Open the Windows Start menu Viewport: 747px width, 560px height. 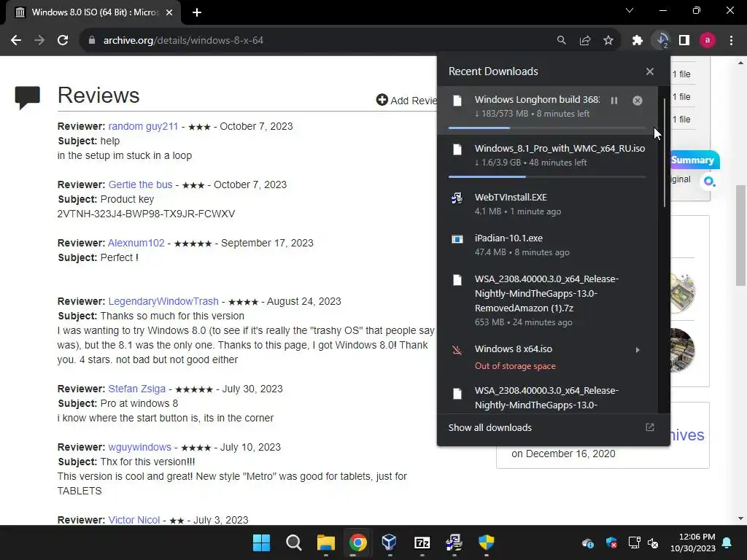pyautogui.click(x=261, y=542)
